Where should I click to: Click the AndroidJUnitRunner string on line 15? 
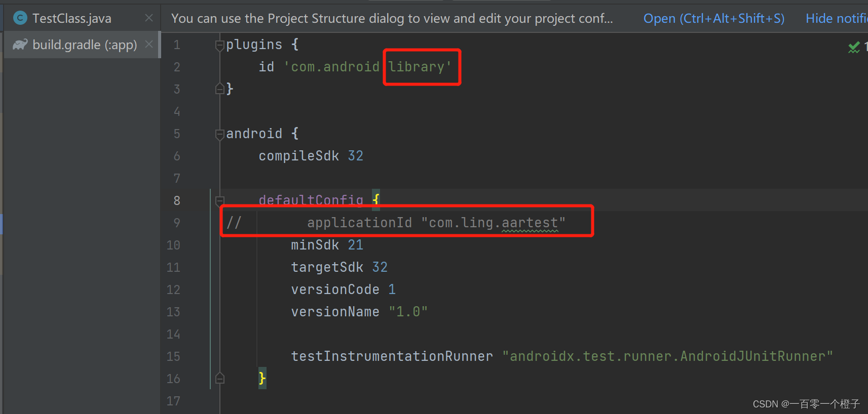pos(667,357)
